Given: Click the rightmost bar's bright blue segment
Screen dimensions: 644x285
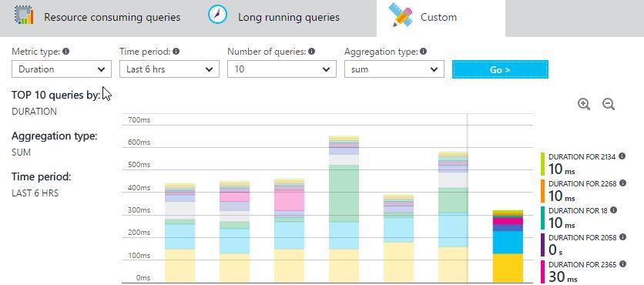Looking at the screenshot, I should [508, 243].
